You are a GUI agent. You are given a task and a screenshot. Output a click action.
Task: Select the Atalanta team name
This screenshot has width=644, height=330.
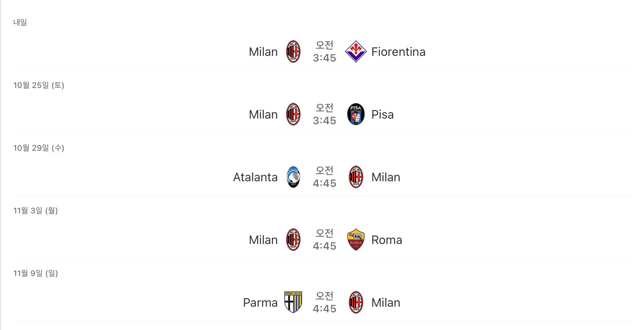[255, 177]
